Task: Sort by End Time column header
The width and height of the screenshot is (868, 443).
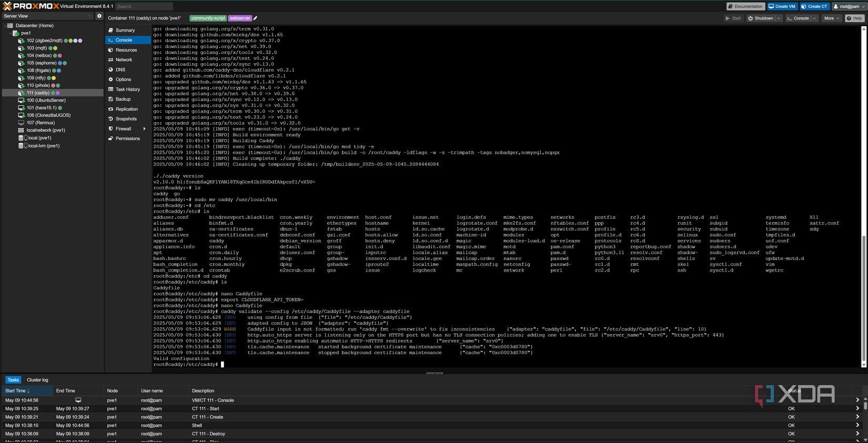Action: pos(78,391)
